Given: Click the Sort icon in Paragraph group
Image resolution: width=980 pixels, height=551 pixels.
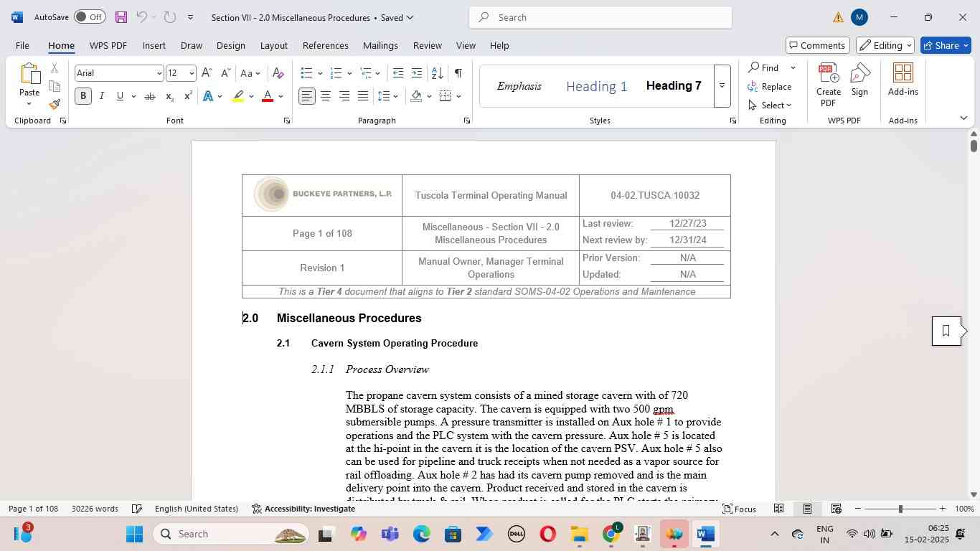Looking at the screenshot, I should (x=437, y=73).
